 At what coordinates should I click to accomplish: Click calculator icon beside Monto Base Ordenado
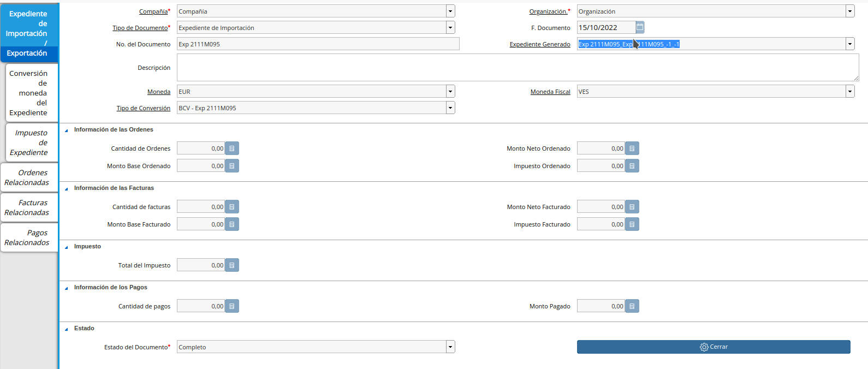[x=232, y=166]
